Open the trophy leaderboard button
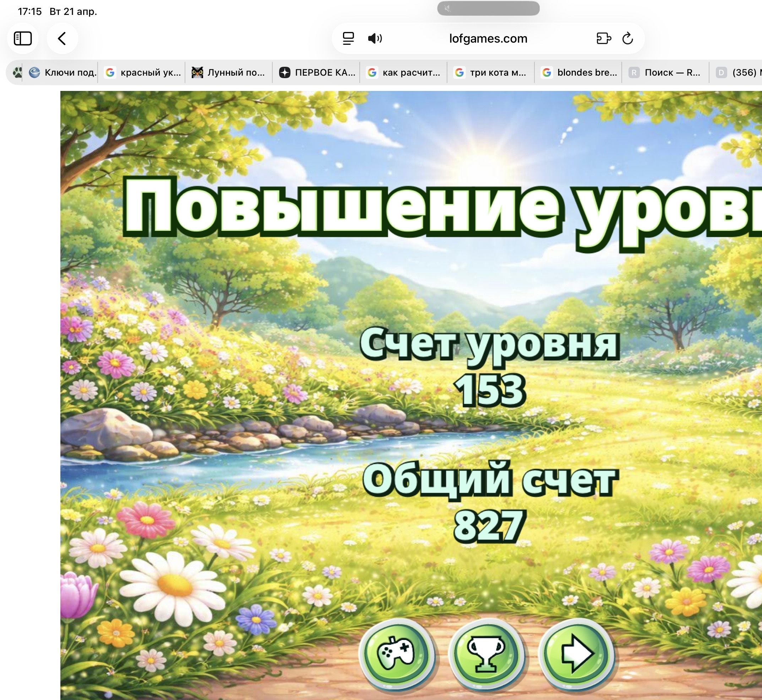The image size is (762, 700). point(487,653)
